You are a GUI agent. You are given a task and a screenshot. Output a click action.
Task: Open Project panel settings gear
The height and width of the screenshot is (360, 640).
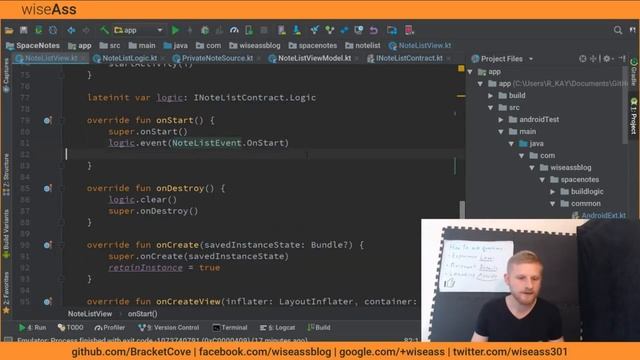[x=607, y=59]
